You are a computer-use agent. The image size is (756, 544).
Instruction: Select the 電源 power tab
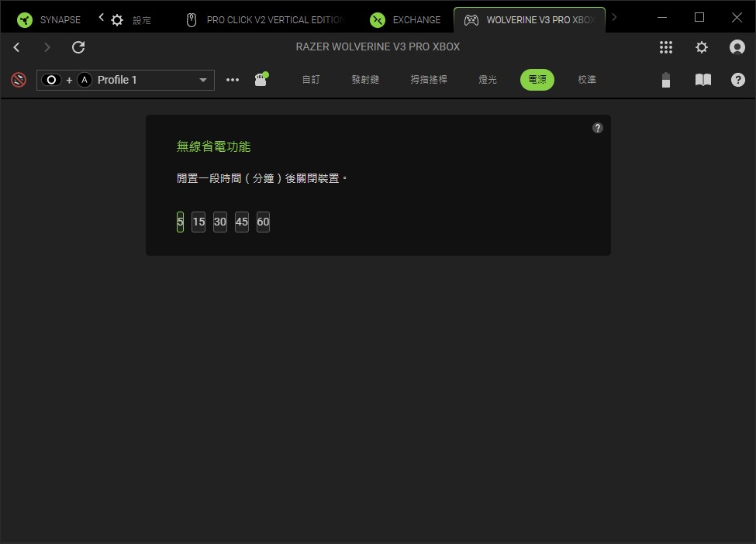pyautogui.click(x=537, y=80)
